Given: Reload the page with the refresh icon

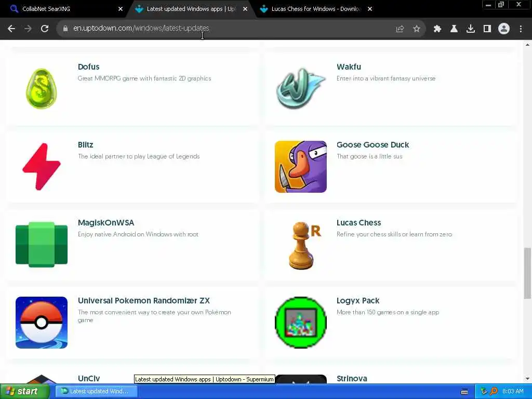Looking at the screenshot, I should point(45,29).
